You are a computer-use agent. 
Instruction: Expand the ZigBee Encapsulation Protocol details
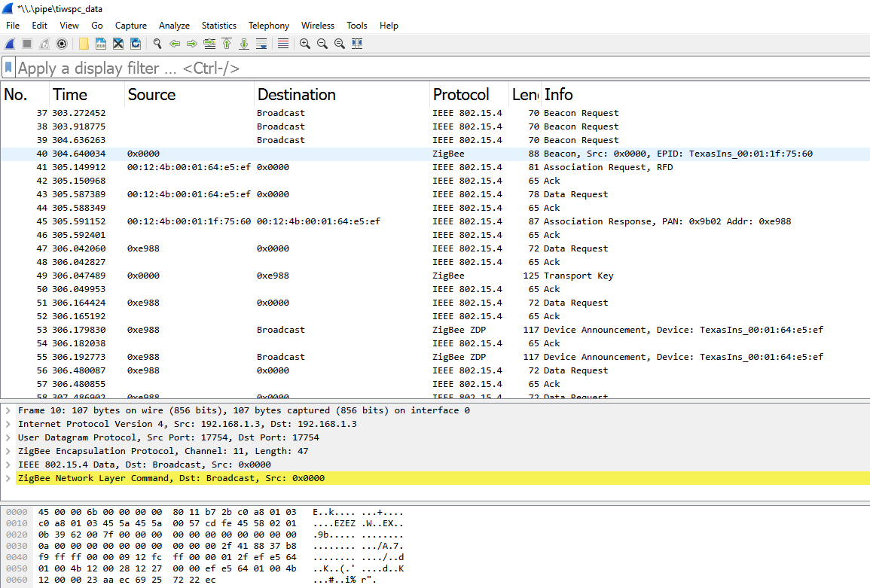pos(7,450)
